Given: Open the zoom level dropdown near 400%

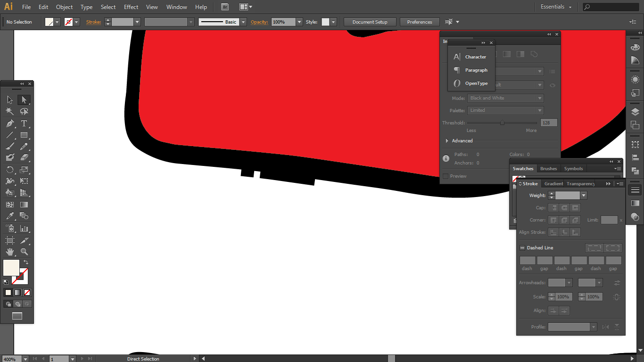Looking at the screenshot, I should (25, 359).
